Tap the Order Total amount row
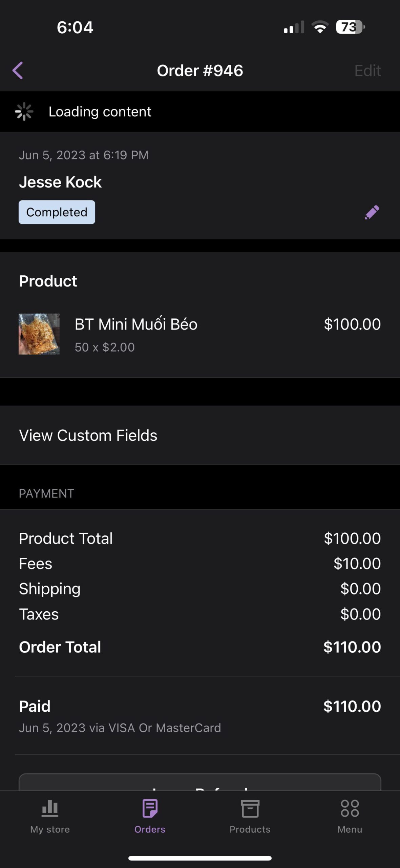 [x=200, y=647]
